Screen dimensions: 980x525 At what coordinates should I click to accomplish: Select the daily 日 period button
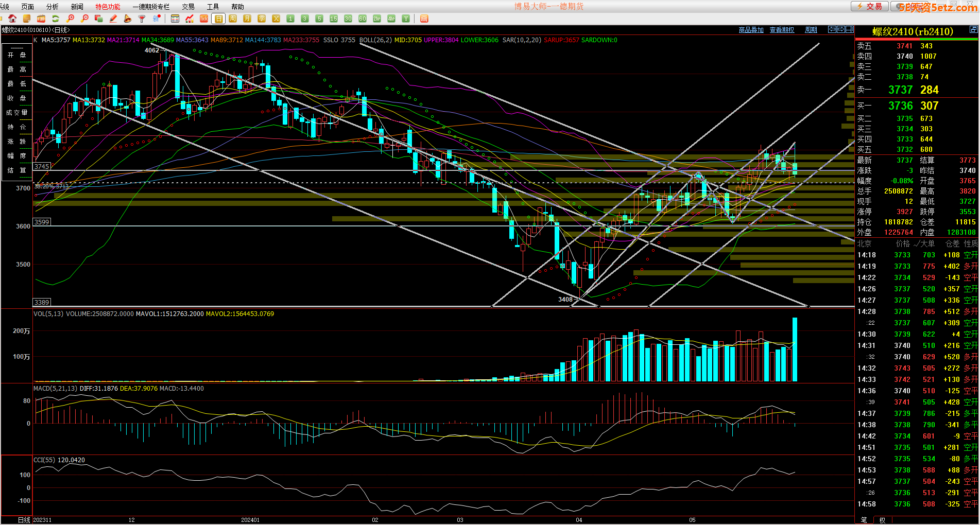tap(218, 19)
